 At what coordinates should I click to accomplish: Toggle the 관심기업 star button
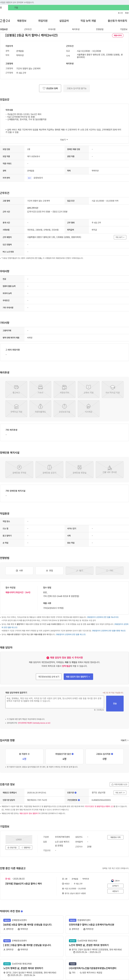click(12, 848)
